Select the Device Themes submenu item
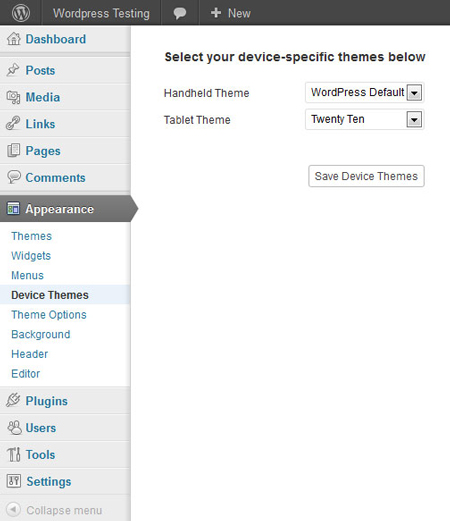Viewport: 450px width, 521px height. 50,295
